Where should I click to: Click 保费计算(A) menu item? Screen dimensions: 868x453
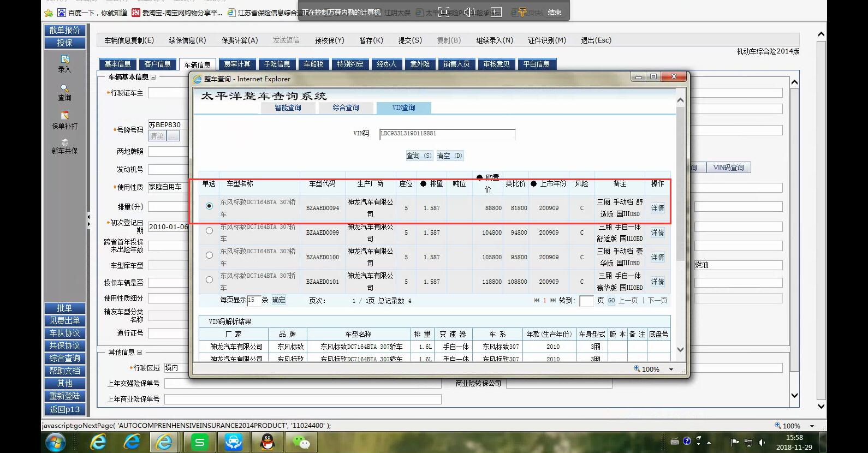pos(240,40)
